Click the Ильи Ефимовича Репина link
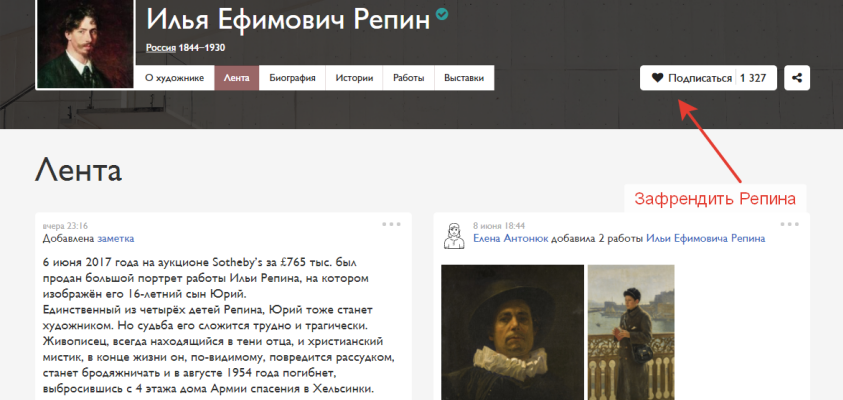 (705, 239)
